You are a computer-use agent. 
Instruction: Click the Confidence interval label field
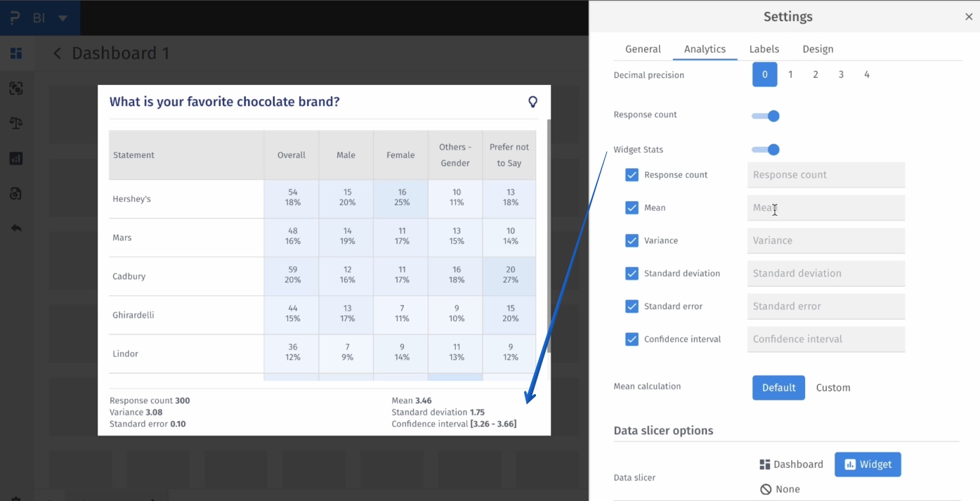pos(826,339)
